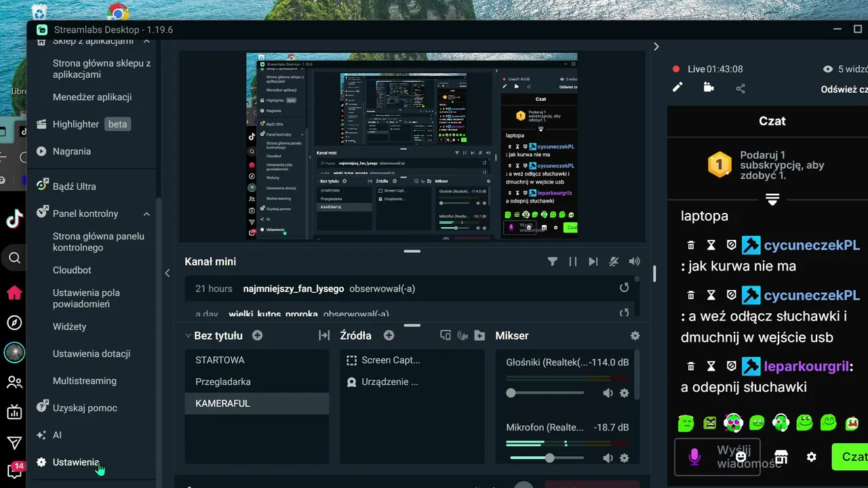
Task: Open Ustawienia dotacji
Action: tap(92, 353)
